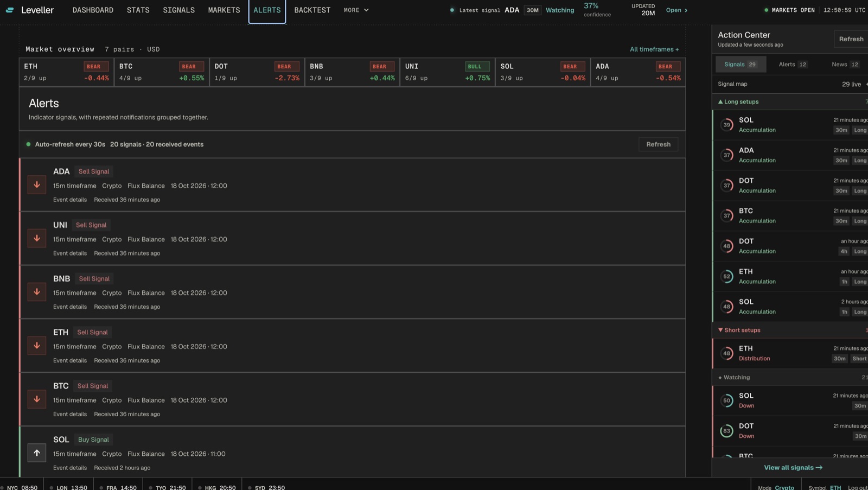
Task: Click the ADA sell signal down-arrow icon
Action: (37, 184)
